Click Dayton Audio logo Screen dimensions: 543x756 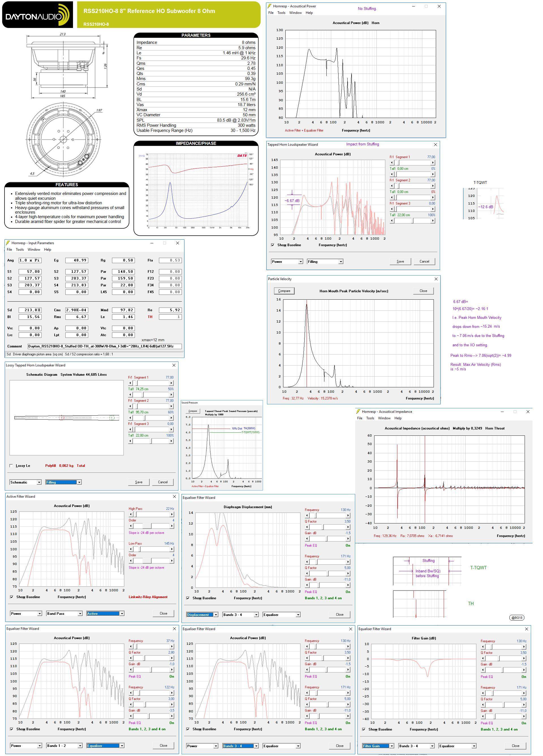click(38, 15)
